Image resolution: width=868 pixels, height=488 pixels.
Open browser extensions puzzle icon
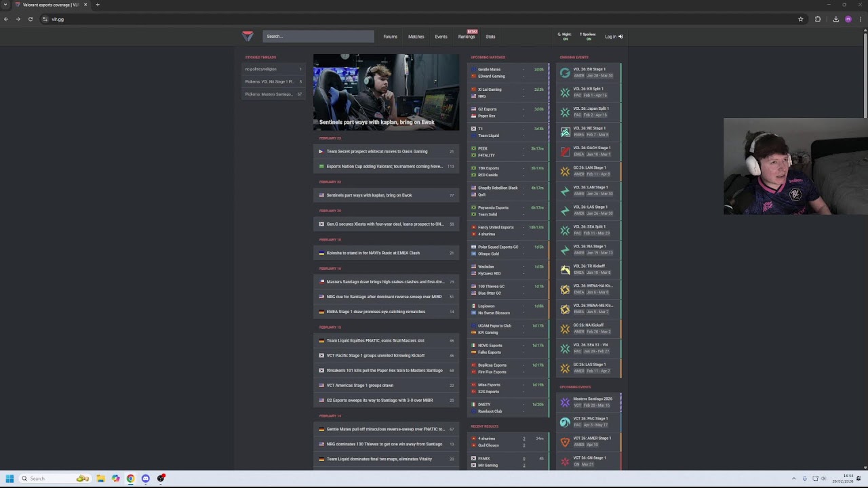[x=818, y=19]
